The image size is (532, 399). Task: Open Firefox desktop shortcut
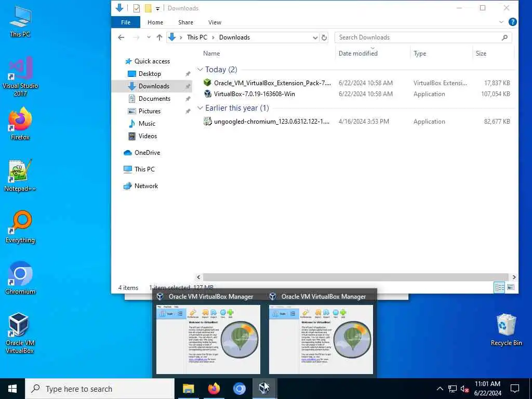click(x=20, y=124)
